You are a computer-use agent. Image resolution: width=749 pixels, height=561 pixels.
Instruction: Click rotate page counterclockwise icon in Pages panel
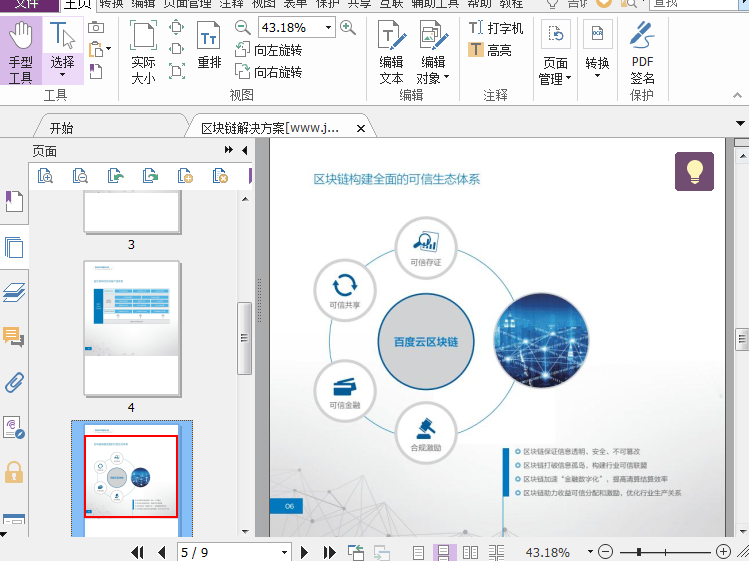click(116, 176)
